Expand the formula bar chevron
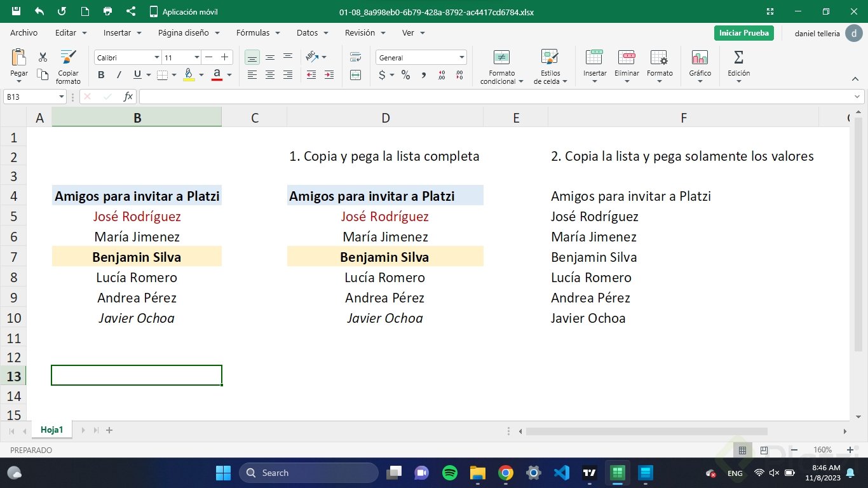 pyautogui.click(x=858, y=97)
